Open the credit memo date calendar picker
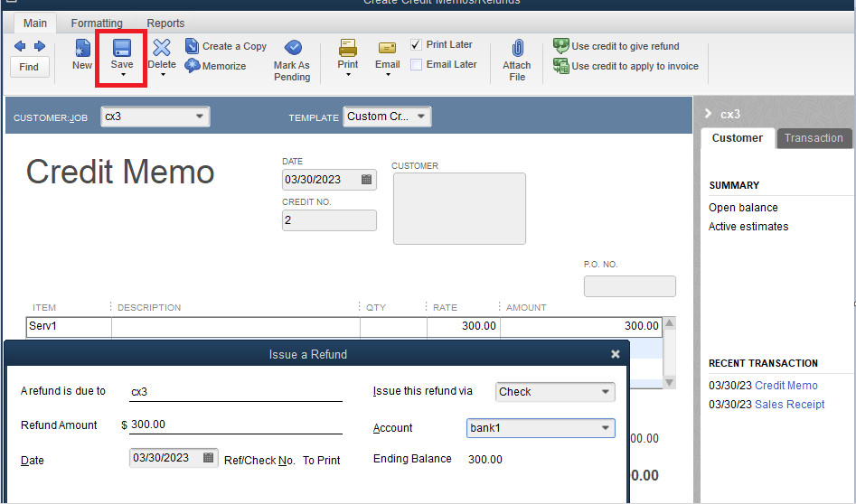The width and height of the screenshot is (856, 504). 366,180
